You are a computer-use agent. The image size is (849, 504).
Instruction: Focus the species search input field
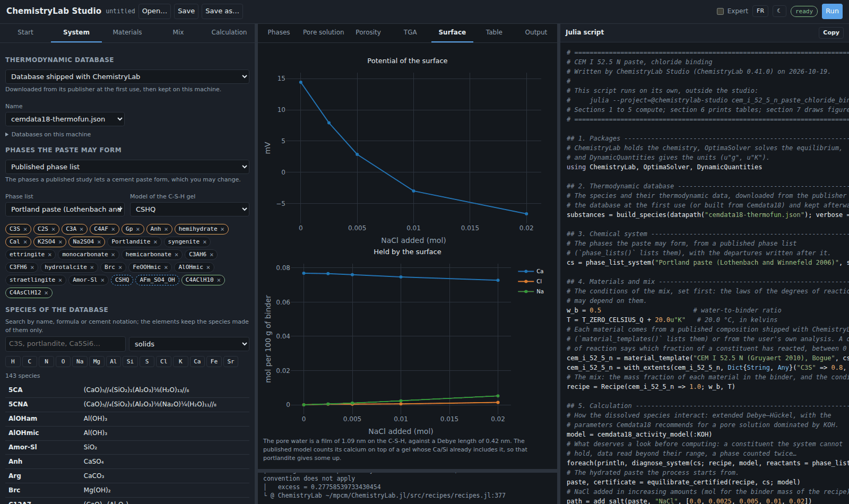[x=65, y=344]
